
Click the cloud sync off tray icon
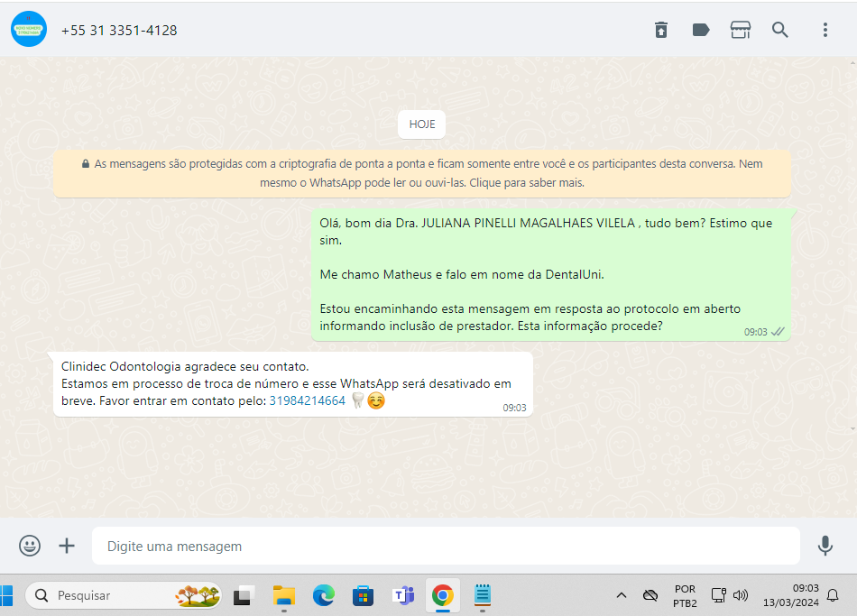point(650,595)
